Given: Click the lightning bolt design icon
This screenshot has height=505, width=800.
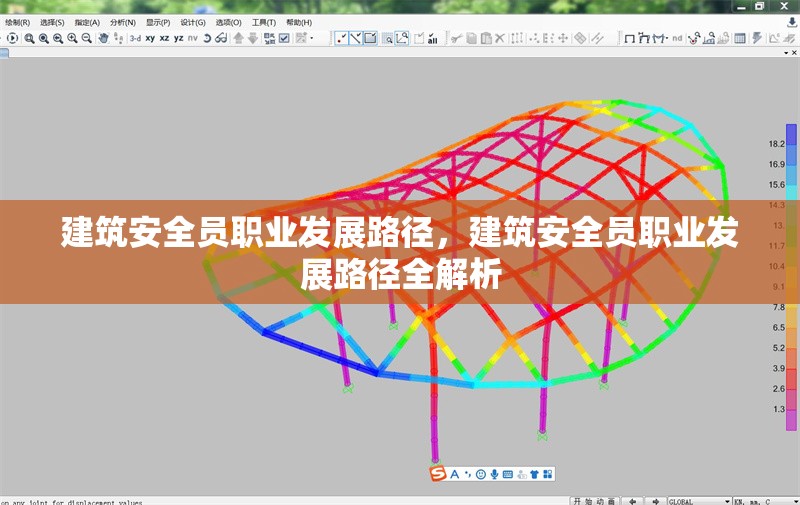Looking at the screenshot, I should point(757,38).
